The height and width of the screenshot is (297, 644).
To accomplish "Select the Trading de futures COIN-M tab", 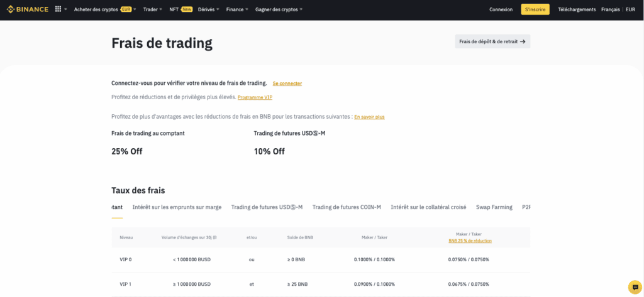I will click(347, 207).
